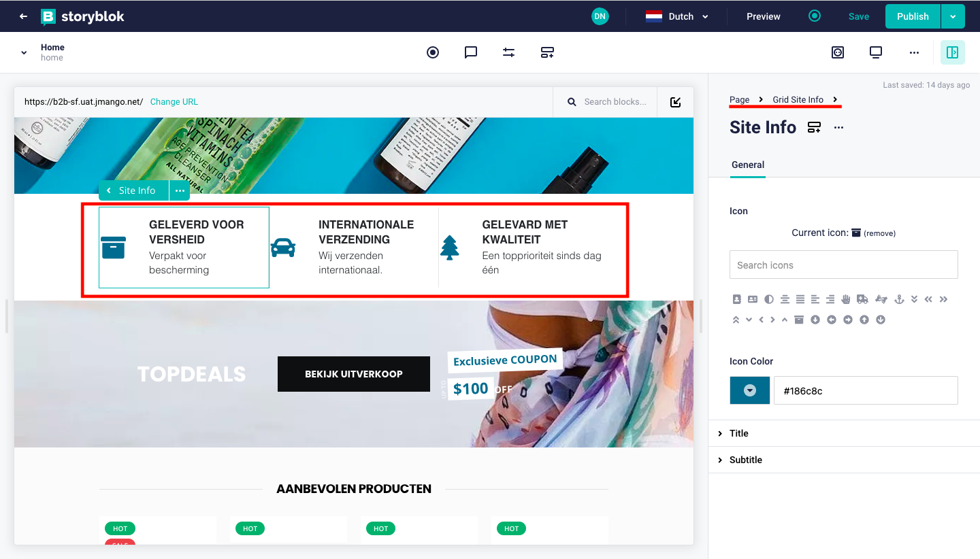Open the comments speech bubble icon
Screen dimensions: 980x559
click(x=470, y=52)
